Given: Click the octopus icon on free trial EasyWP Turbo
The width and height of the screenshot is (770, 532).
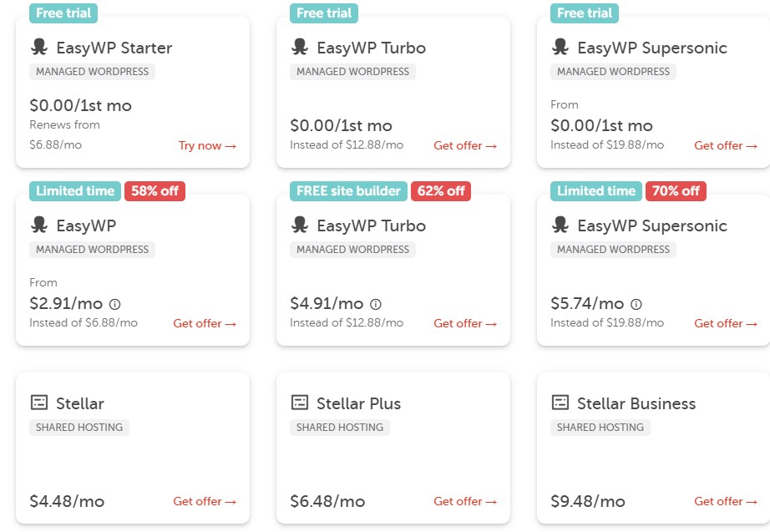Looking at the screenshot, I should (300, 48).
